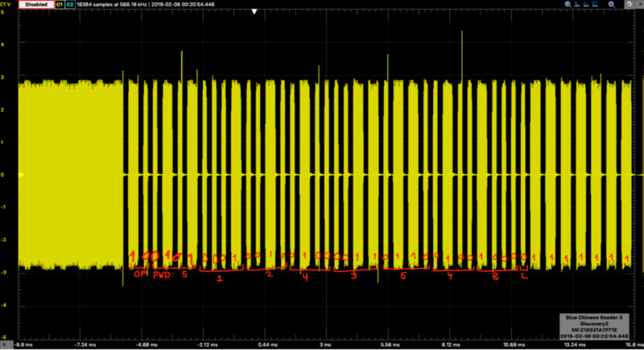Click the yellow zero-level arrow marker

click(21, 175)
